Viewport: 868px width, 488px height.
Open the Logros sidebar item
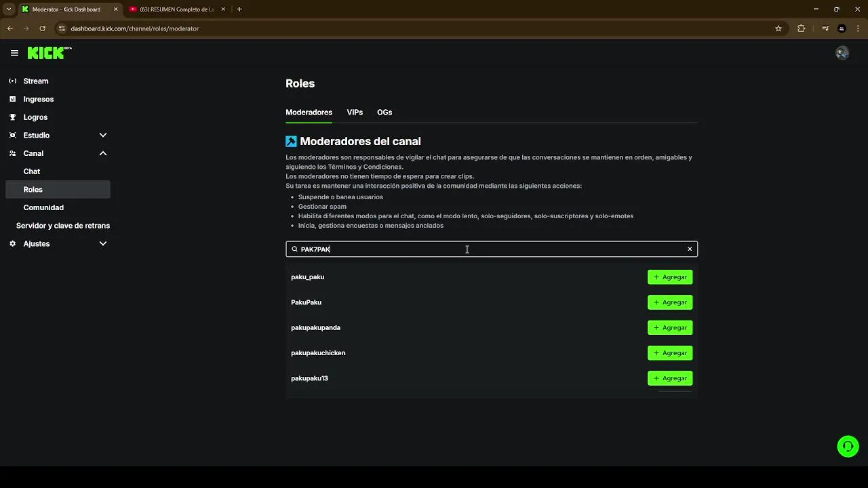click(35, 117)
